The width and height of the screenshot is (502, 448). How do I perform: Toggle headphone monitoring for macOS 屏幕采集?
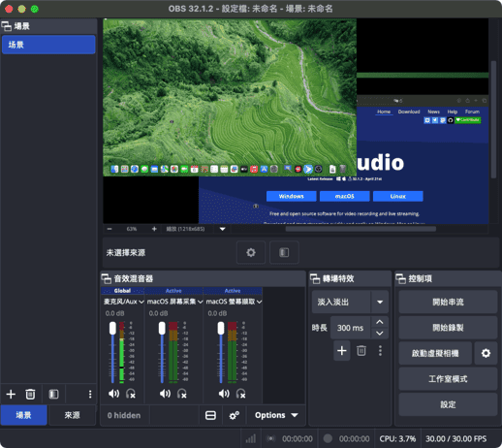coord(182,394)
